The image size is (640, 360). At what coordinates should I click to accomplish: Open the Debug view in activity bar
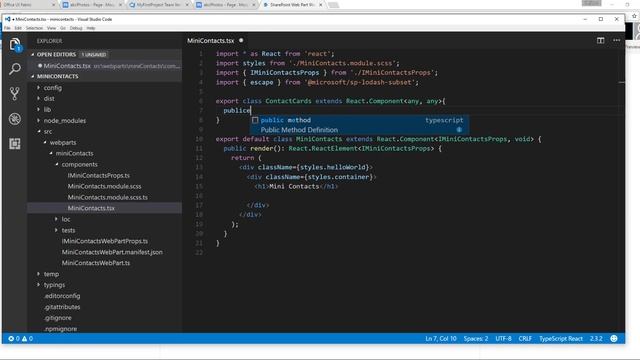point(15,119)
